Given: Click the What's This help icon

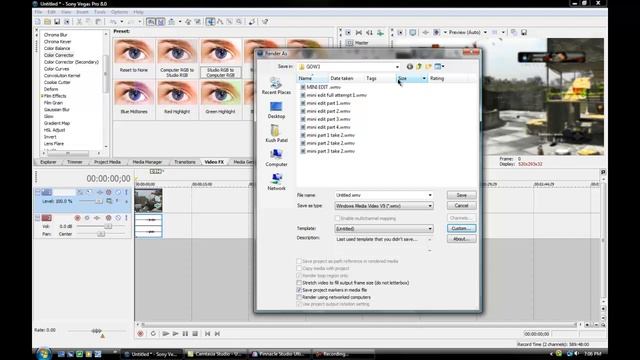Looking at the screenshot, I should 265,22.
